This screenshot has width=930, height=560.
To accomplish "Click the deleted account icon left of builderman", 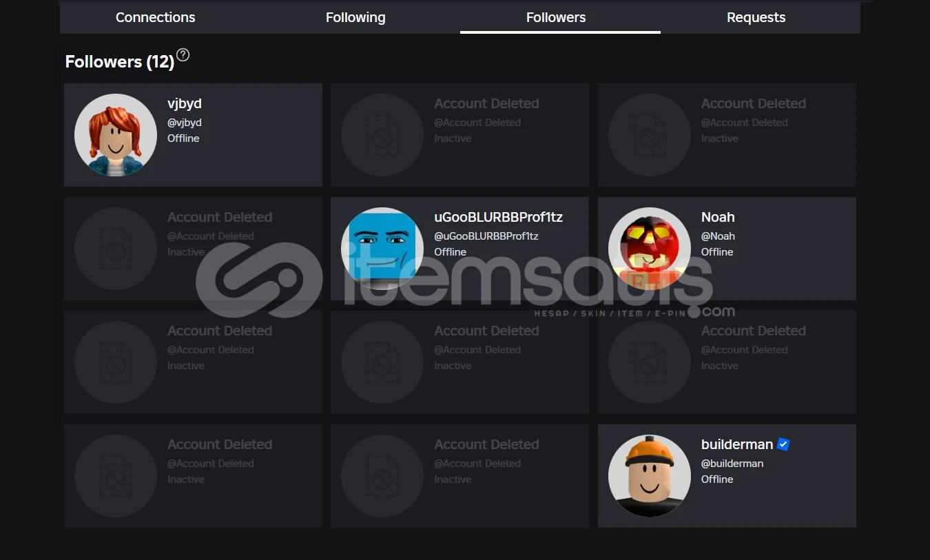I will click(382, 476).
